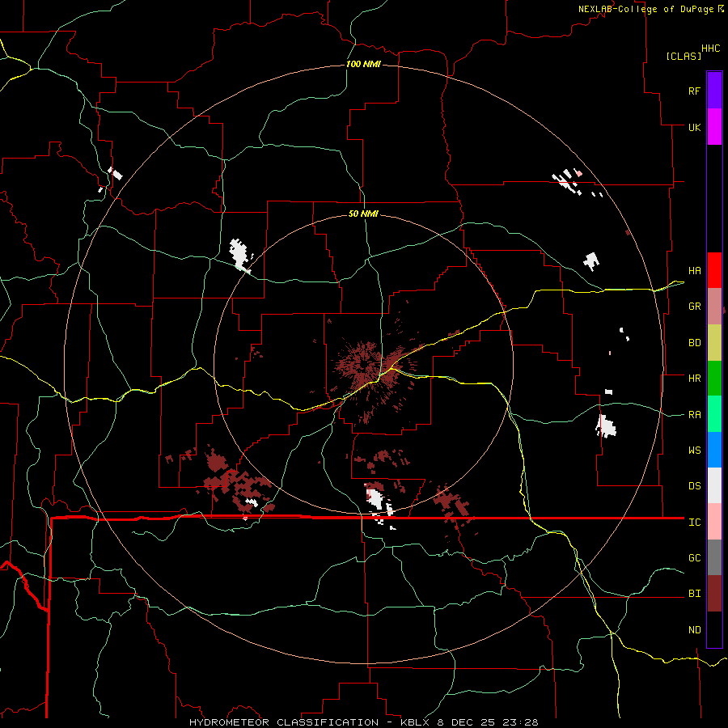Click the white echo south of radar above the state line
The image size is (728, 728).
tap(375, 498)
